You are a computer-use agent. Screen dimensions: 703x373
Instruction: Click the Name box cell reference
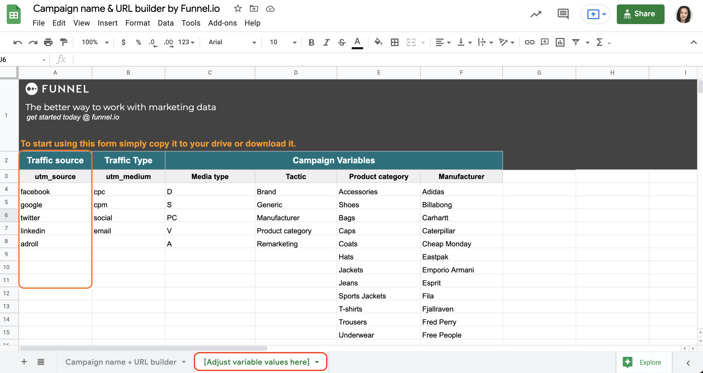(x=23, y=60)
